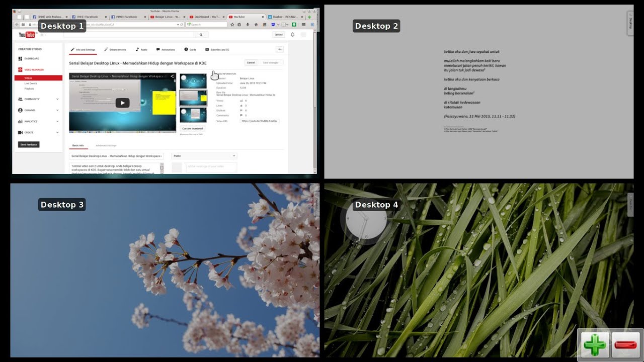
Task: Click the video title input field
Action: tap(117, 156)
